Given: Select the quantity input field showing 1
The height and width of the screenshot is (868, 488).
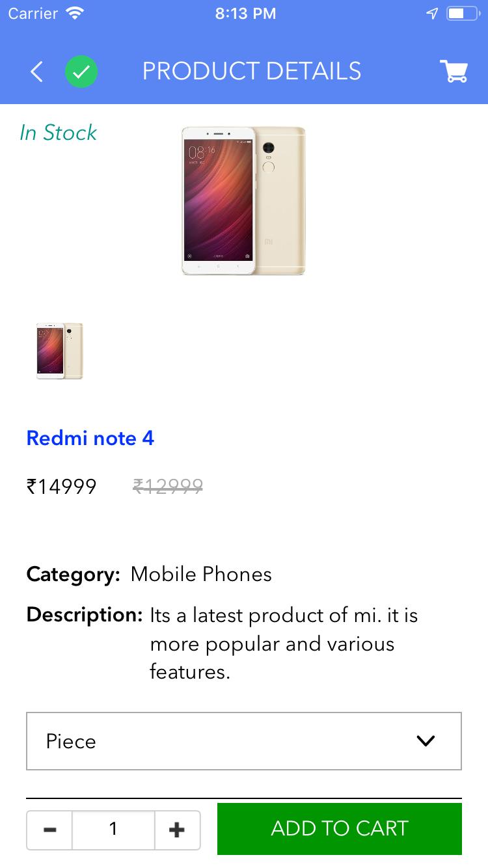Looking at the screenshot, I should pyautogui.click(x=113, y=830).
